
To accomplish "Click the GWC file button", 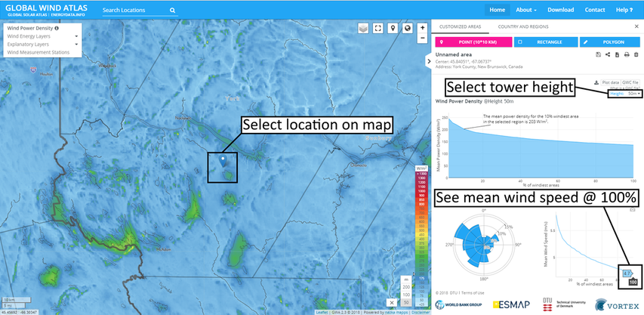I will pos(630,82).
